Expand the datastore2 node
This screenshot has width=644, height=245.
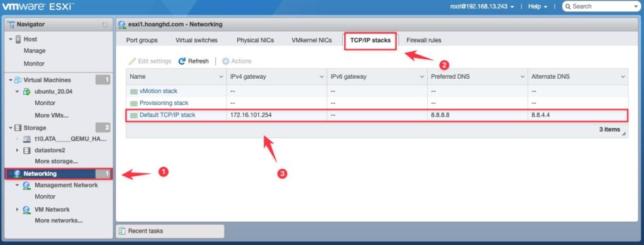pos(17,151)
